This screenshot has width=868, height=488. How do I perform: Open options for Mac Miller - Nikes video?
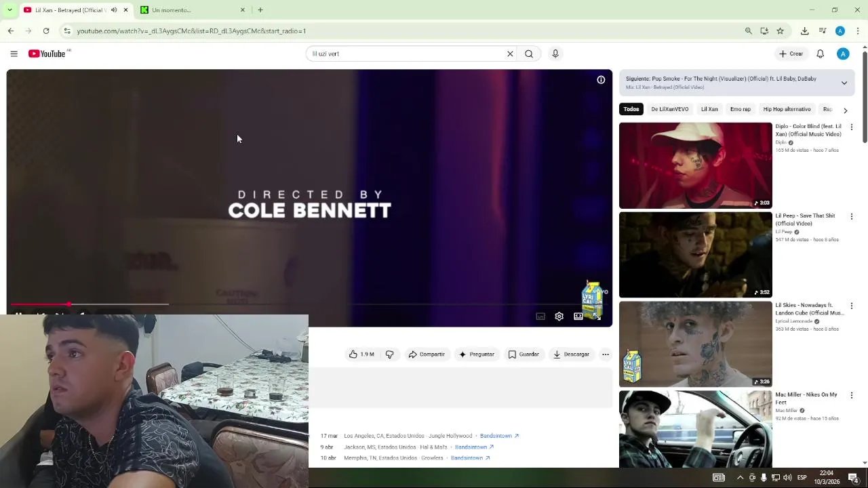852,395
